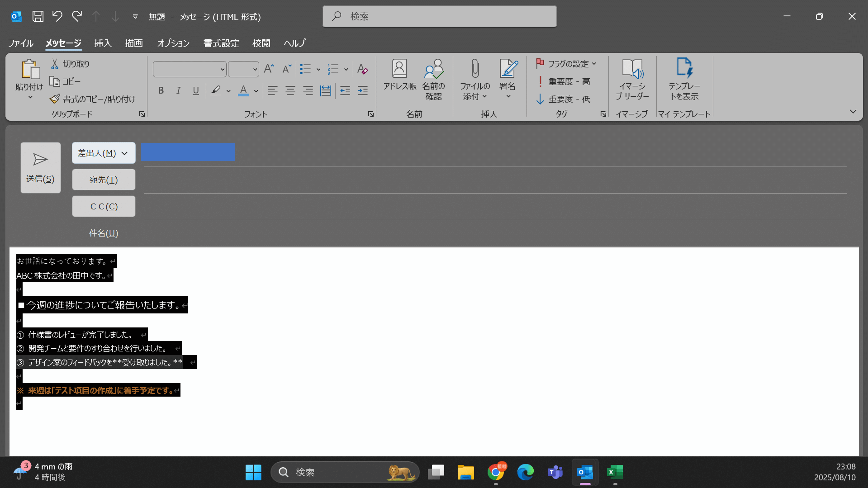Click 書式のコピー/貼り付け format painter
The height and width of the screenshot is (488, 868).
[93, 99]
